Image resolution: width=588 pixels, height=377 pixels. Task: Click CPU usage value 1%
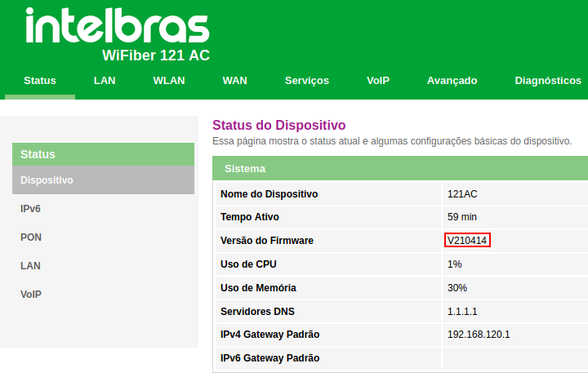point(455,264)
